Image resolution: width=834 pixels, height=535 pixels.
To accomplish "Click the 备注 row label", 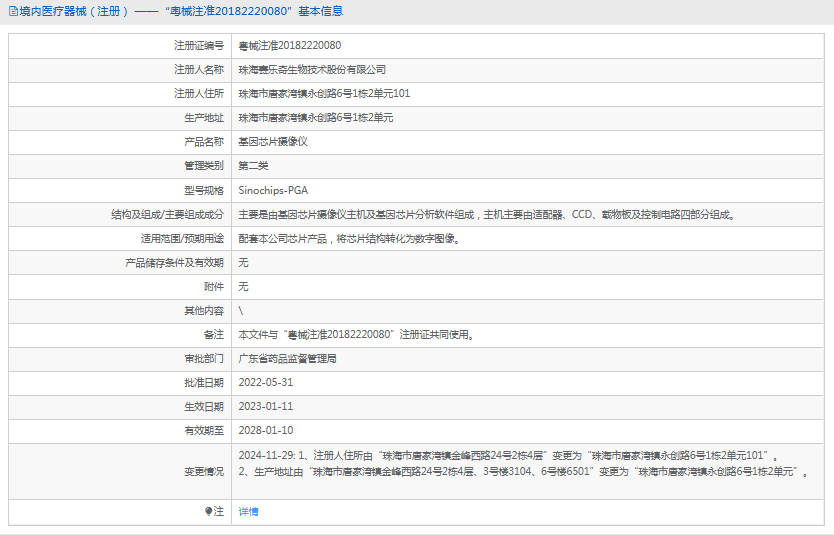I will click(x=214, y=335).
